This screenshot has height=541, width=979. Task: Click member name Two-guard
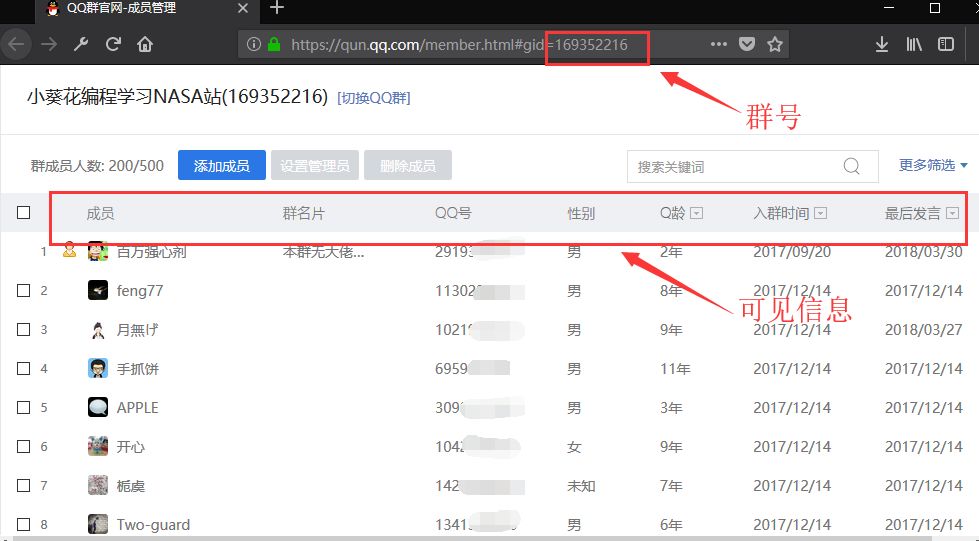[154, 525]
